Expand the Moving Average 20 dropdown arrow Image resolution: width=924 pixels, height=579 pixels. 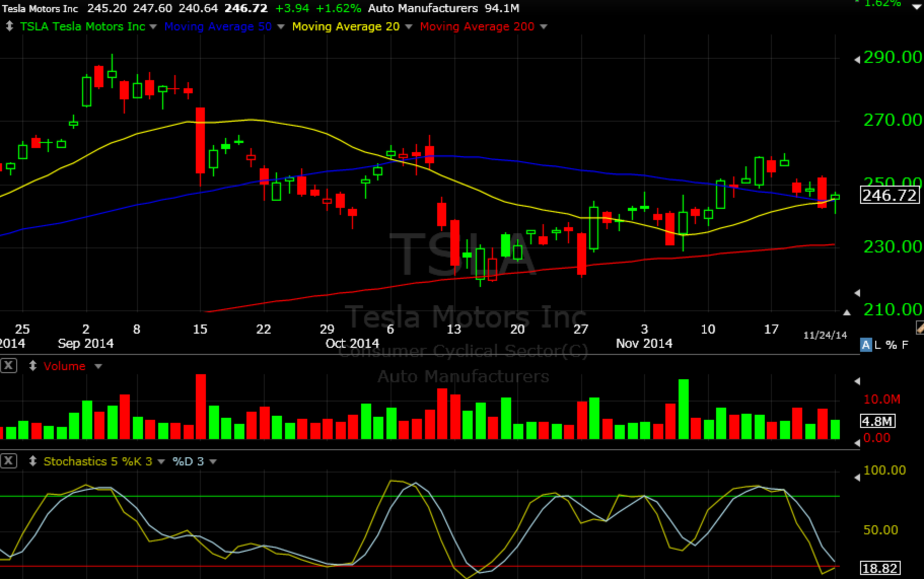coord(409,27)
